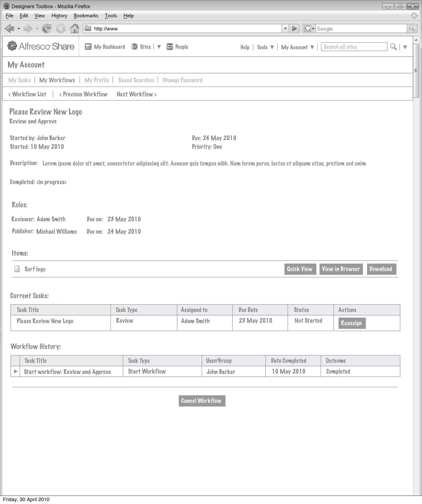Viewport: 422px width, 504px height.
Task: Click the Cancel Workflow button
Action: click(x=202, y=401)
